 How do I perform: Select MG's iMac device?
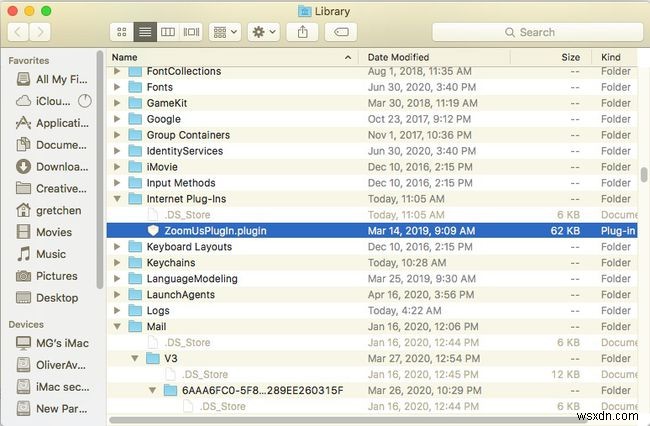pyautogui.click(x=52, y=343)
